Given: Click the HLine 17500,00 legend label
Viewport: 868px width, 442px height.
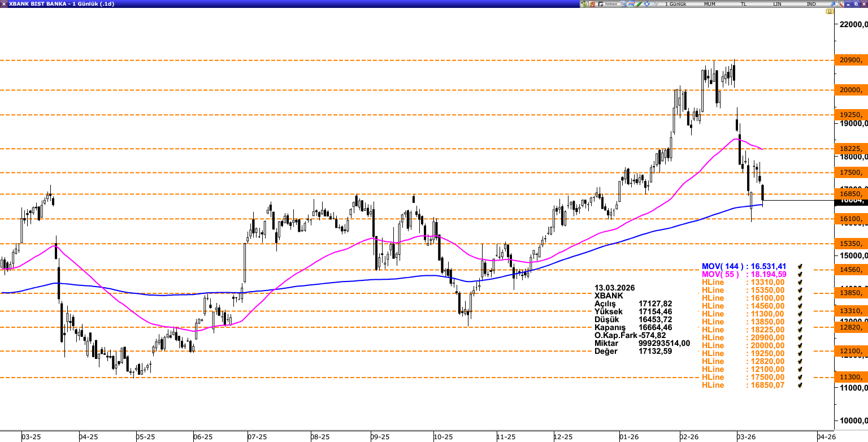Looking at the screenshot, I should (712, 377).
